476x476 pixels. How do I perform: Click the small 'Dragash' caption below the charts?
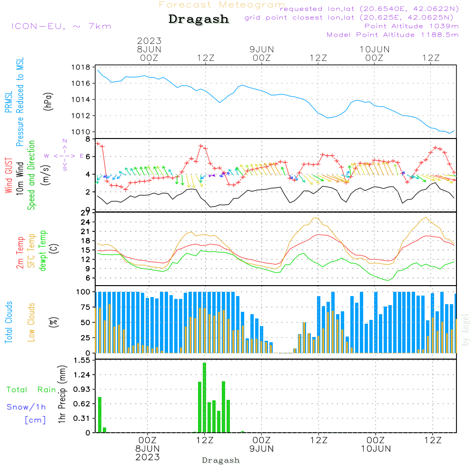(221, 460)
